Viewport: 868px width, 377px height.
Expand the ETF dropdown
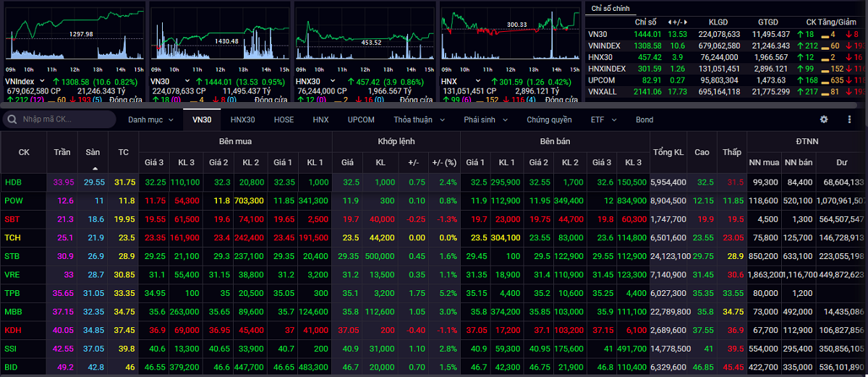tap(601, 119)
